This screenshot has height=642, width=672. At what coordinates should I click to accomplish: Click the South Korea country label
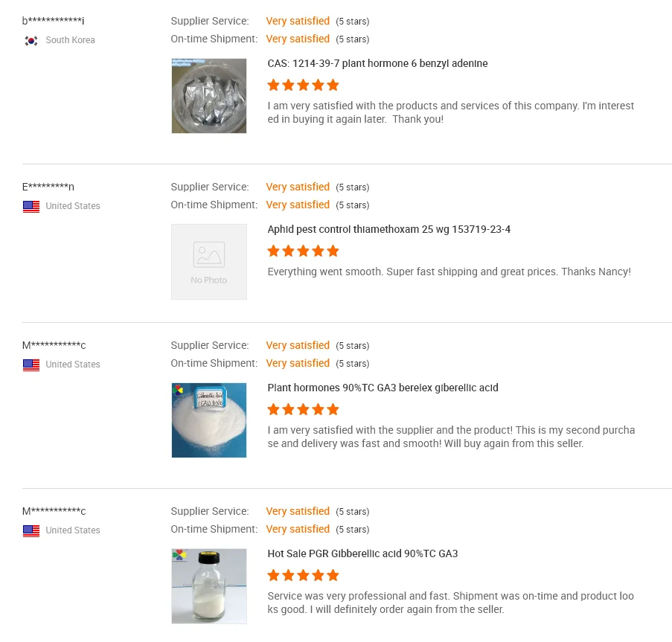coord(70,40)
